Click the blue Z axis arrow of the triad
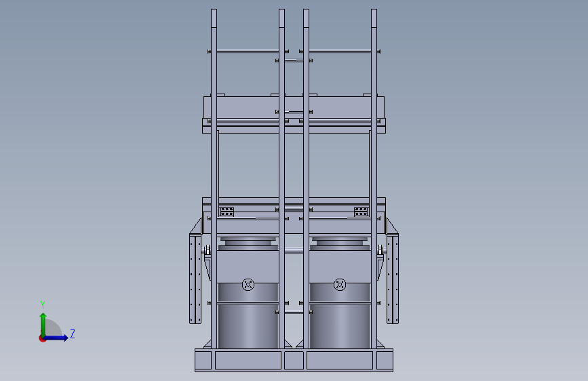The width and height of the screenshot is (588, 381). click(56, 338)
